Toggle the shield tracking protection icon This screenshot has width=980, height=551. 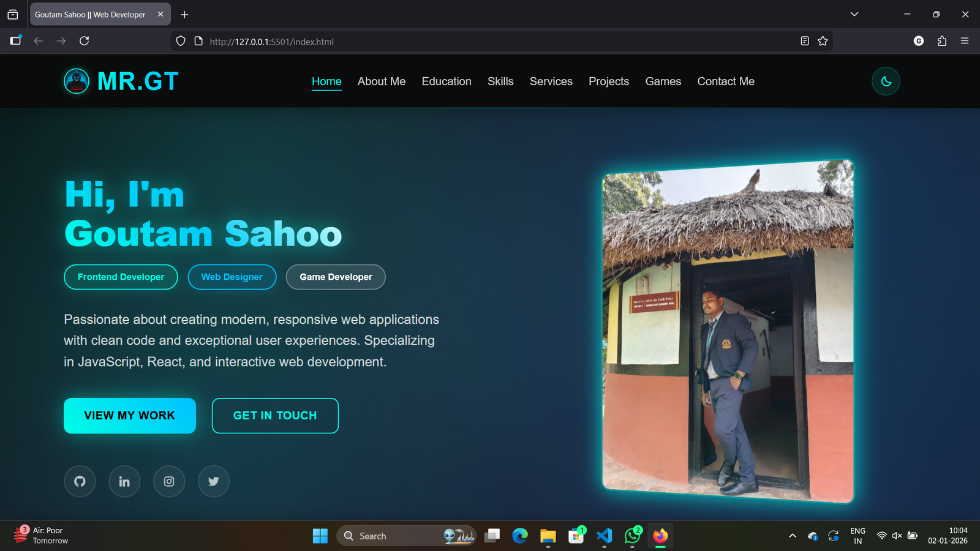(x=179, y=41)
